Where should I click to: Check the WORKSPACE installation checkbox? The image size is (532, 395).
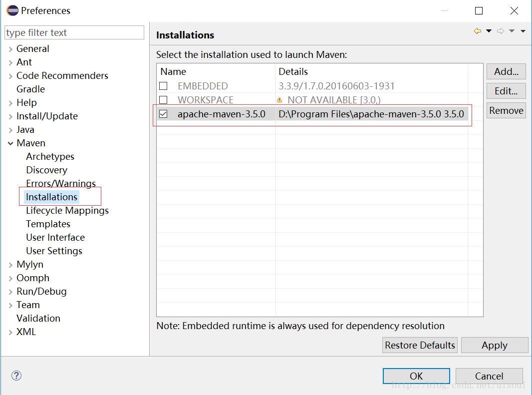[163, 100]
